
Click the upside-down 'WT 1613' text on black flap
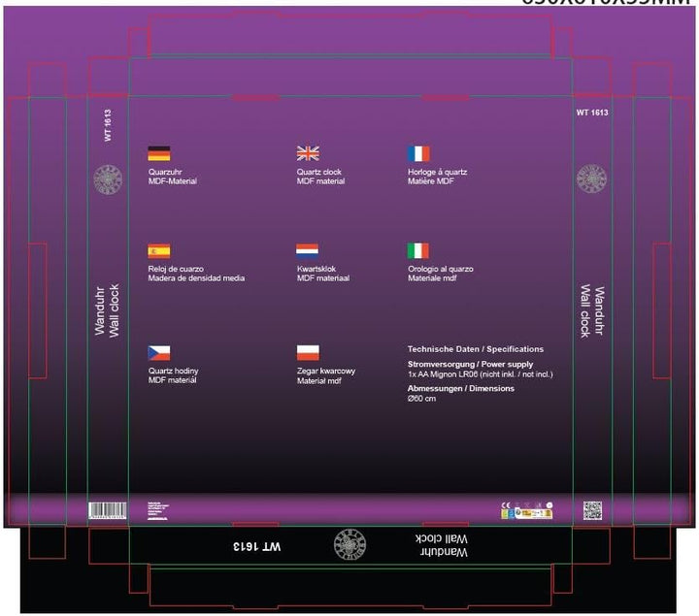(x=257, y=546)
